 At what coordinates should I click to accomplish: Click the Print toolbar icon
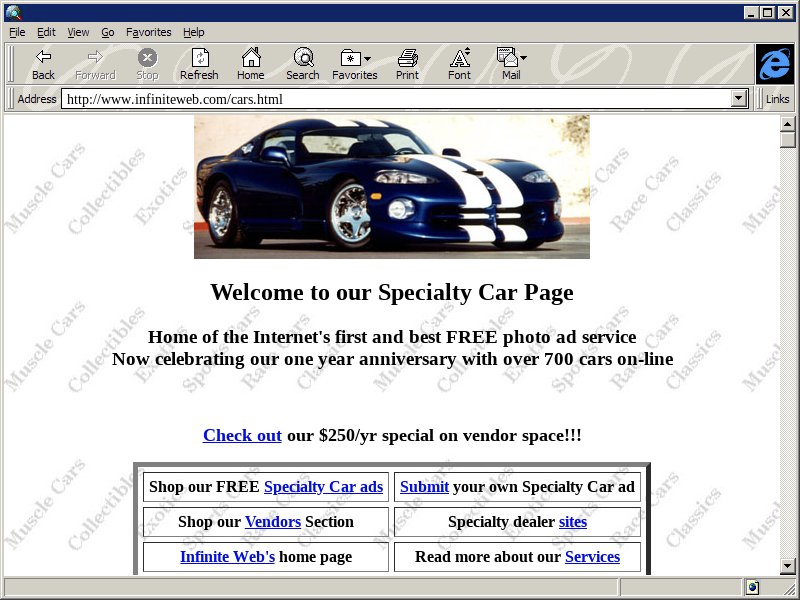(407, 58)
